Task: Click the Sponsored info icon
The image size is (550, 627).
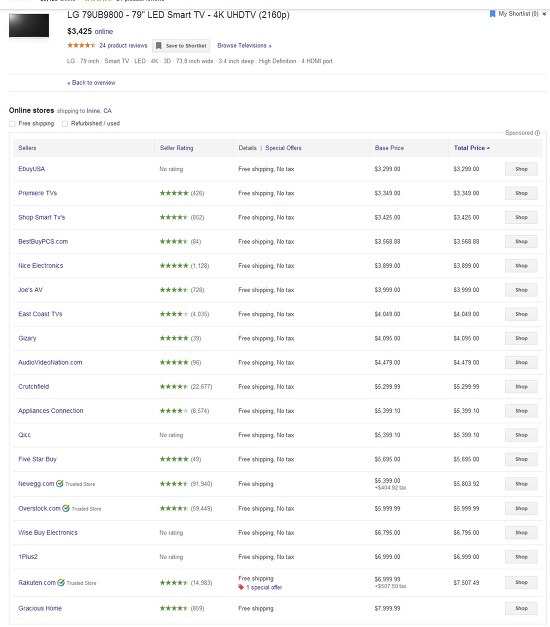Action: (537, 133)
